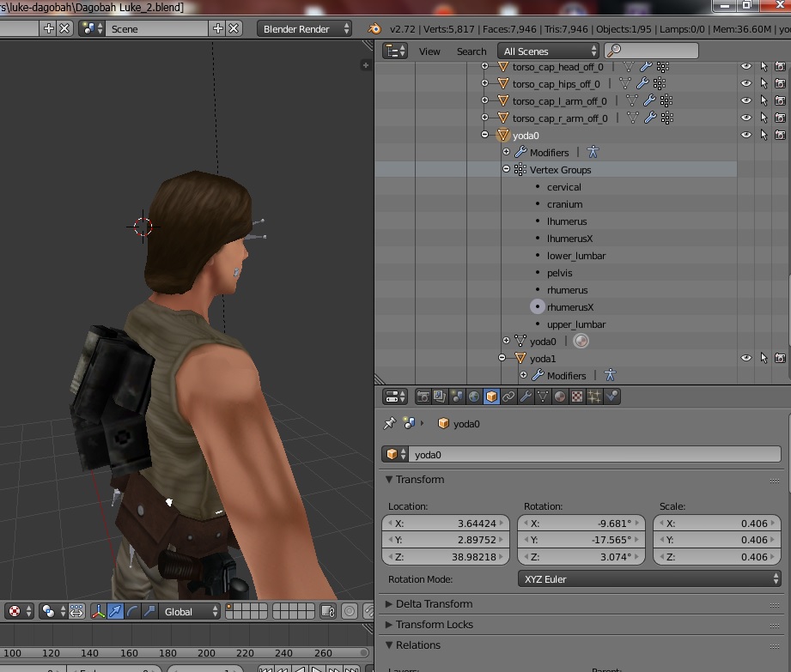Select the scale manipulator icon

[149, 612]
